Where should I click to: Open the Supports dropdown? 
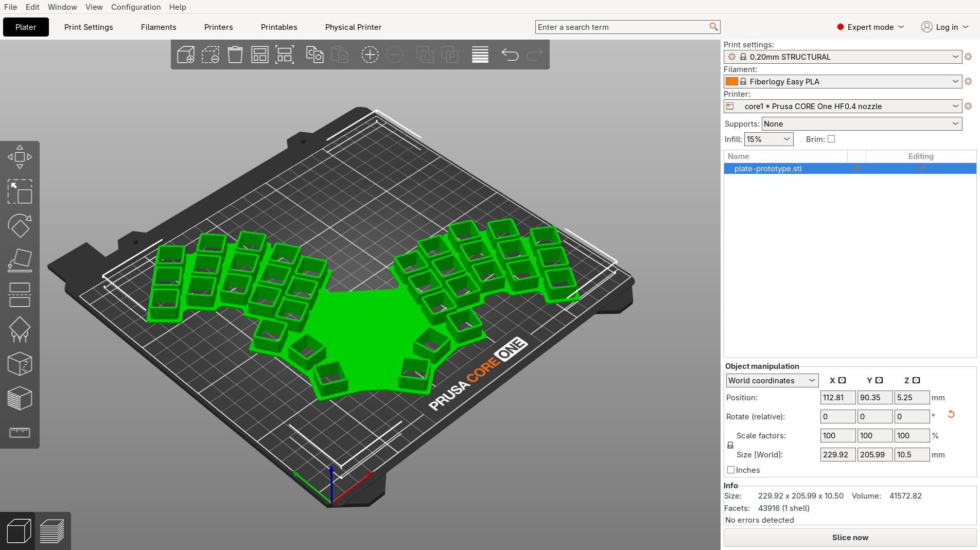pos(861,123)
